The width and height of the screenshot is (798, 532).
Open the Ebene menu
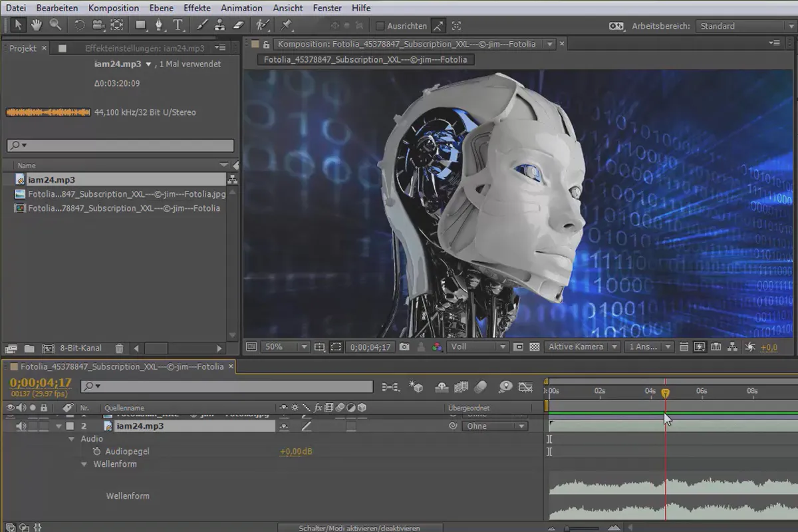161,8
